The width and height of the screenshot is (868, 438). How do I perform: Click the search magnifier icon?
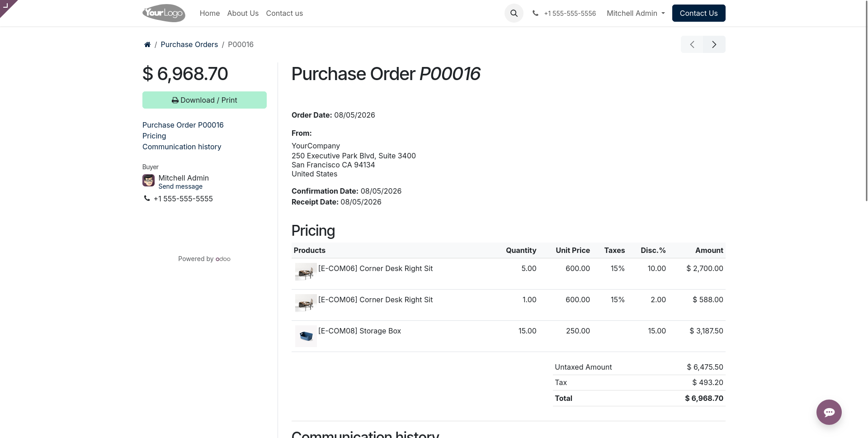[514, 13]
